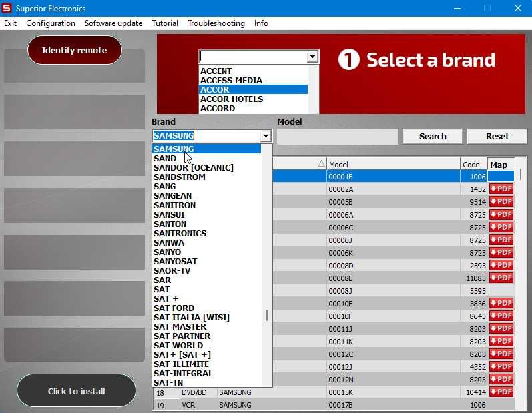Select SAT ITALIA [WISI] brand entry
Screen dimensions: 532x413
(x=206, y=317)
